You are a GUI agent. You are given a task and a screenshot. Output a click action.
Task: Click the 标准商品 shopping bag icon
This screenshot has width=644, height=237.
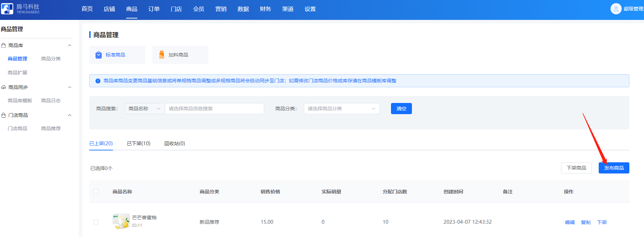[99, 55]
